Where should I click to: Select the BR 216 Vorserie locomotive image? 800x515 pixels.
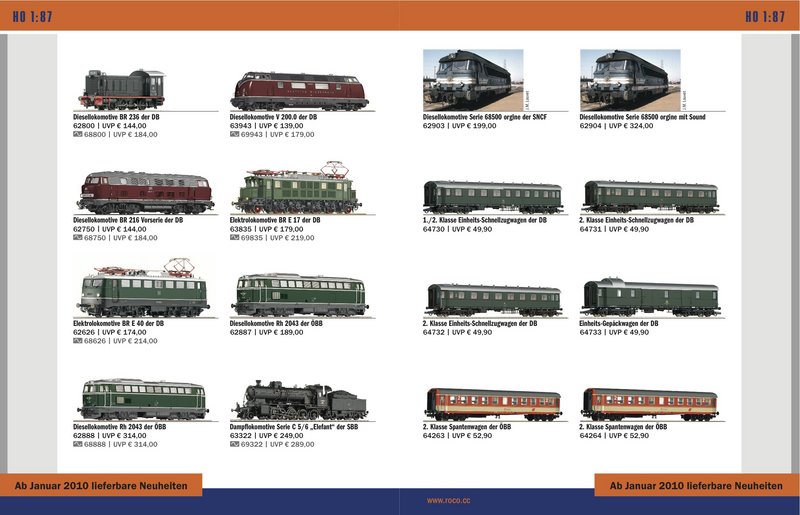tap(145, 192)
